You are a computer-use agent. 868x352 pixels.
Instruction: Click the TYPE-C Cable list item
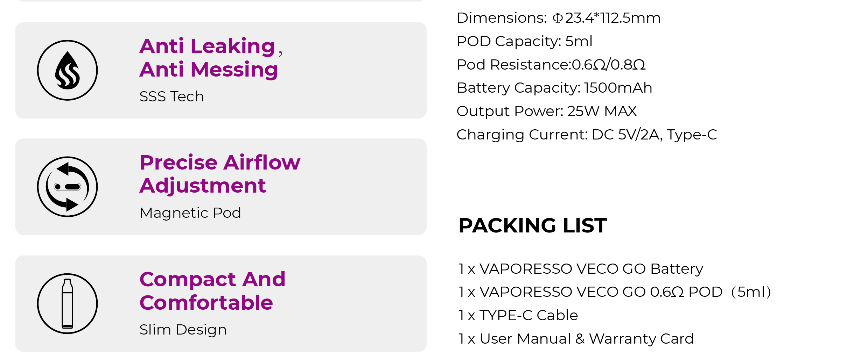coord(518,315)
